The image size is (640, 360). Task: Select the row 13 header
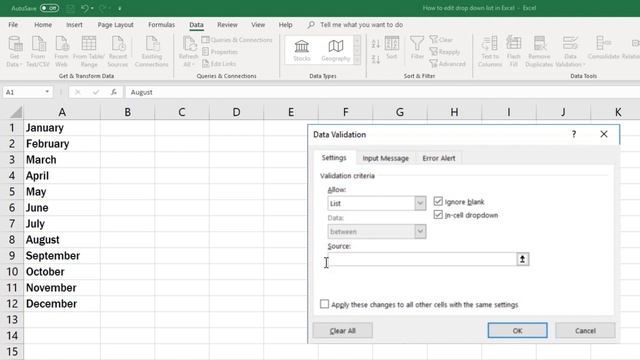[x=12, y=320]
